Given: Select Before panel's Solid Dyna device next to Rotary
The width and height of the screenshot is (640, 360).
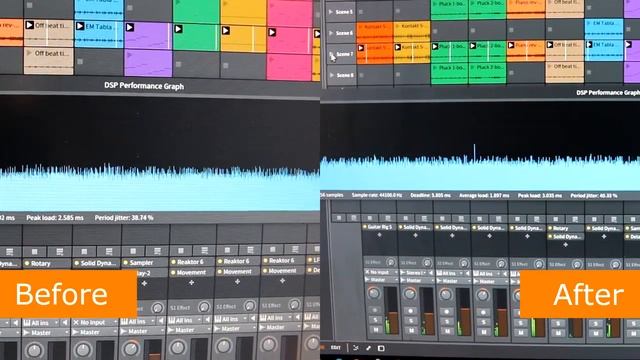Looking at the screenshot, I should tap(96, 263).
